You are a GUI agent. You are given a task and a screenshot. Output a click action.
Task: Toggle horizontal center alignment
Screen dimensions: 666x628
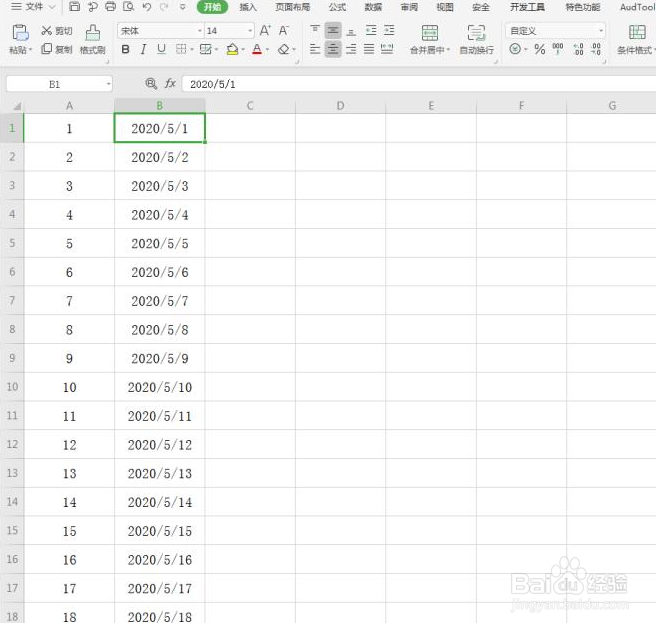coord(333,49)
